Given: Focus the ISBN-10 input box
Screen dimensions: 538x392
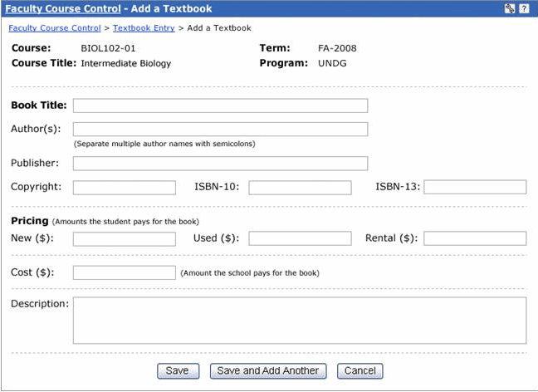Looking at the screenshot, I should point(300,188).
